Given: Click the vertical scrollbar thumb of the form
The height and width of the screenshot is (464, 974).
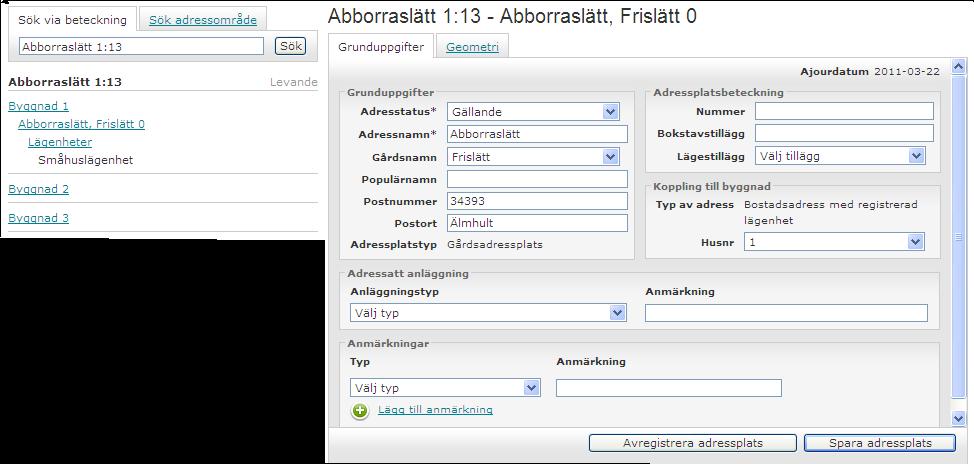Looking at the screenshot, I should click(958, 237).
